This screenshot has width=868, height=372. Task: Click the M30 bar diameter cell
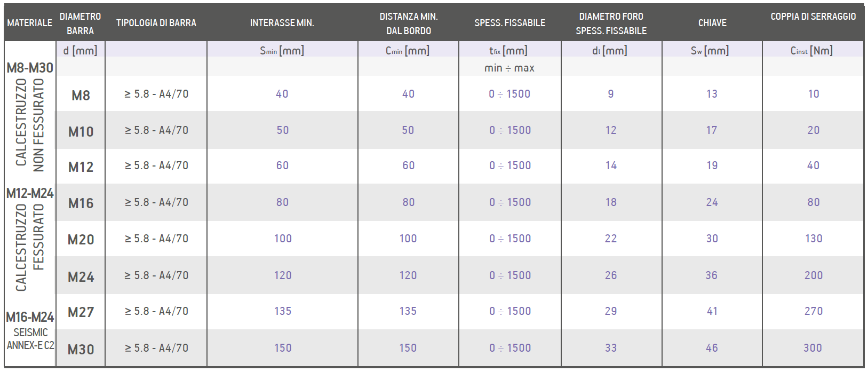point(81,350)
